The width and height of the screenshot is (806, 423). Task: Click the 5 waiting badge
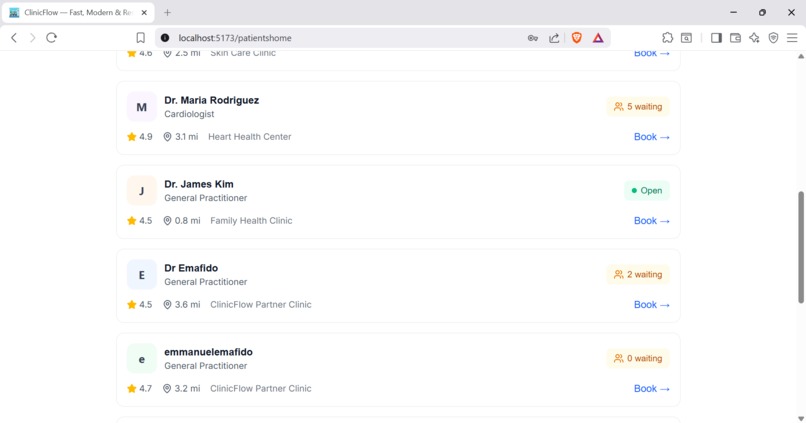[x=638, y=106]
